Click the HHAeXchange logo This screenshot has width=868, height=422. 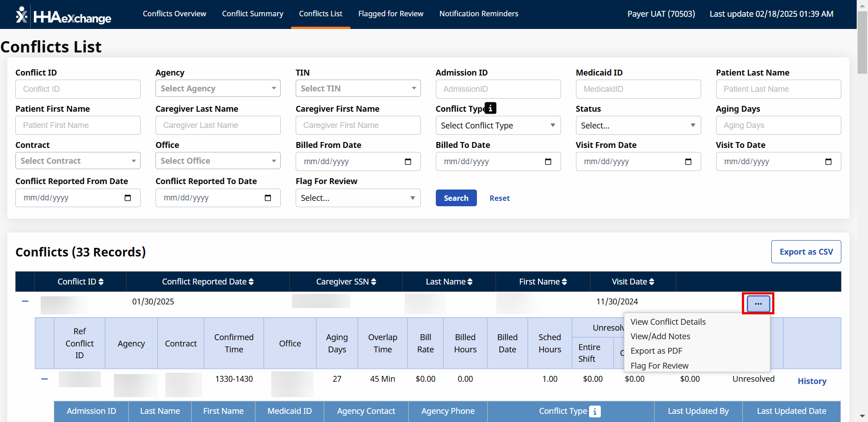[63, 15]
